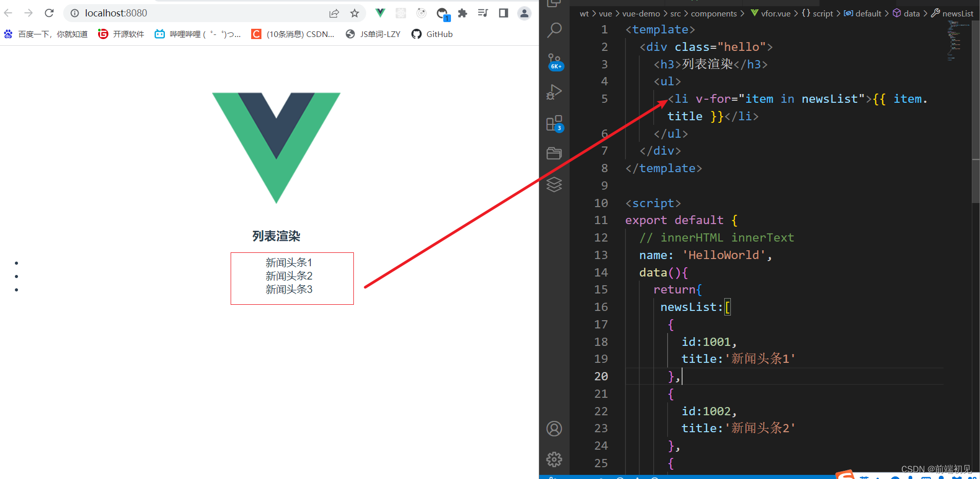Screen dimensions: 980x479
Task: Bookmark this page with the star icon
Action: tap(354, 13)
